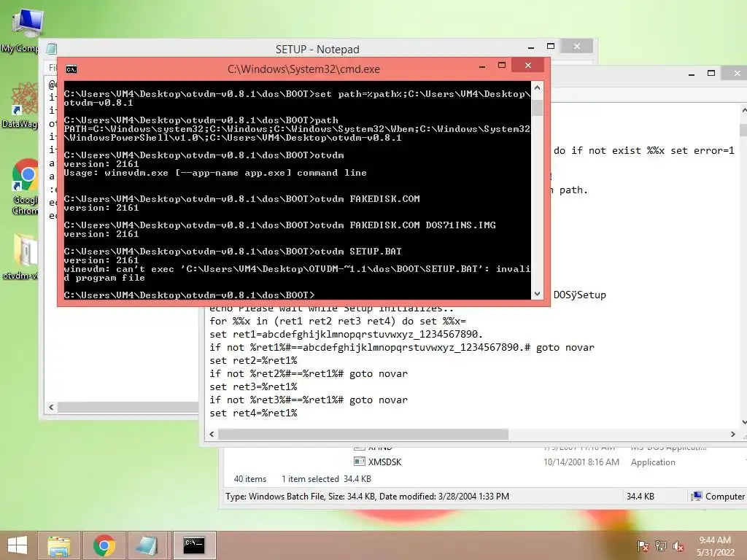This screenshot has height=560, width=747.
Task: Open Action Center flag in system tray
Action: pyautogui.click(x=643, y=546)
